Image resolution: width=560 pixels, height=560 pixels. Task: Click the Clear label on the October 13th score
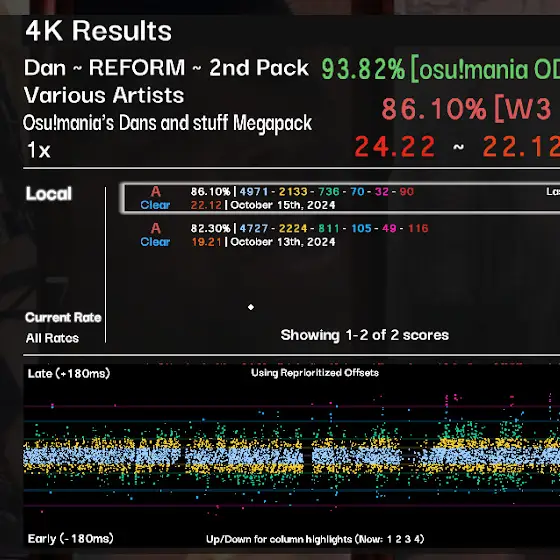tap(155, 242)
